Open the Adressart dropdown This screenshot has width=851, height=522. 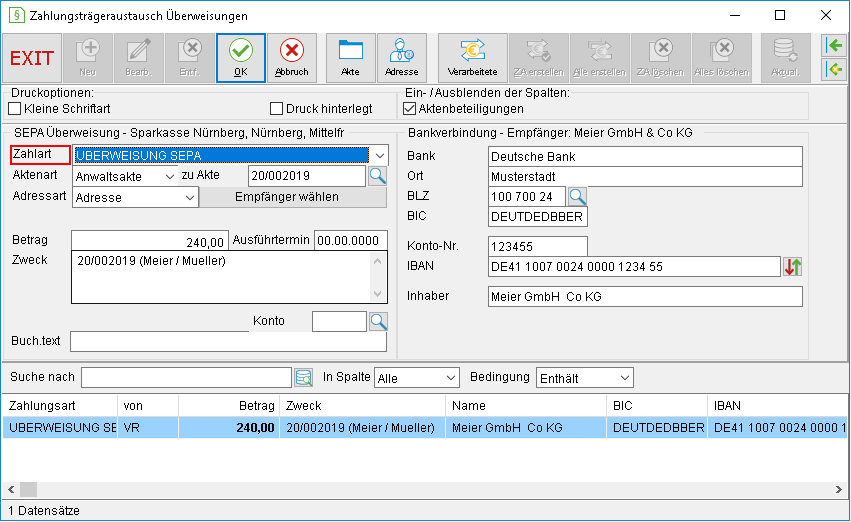pos(190,198)
